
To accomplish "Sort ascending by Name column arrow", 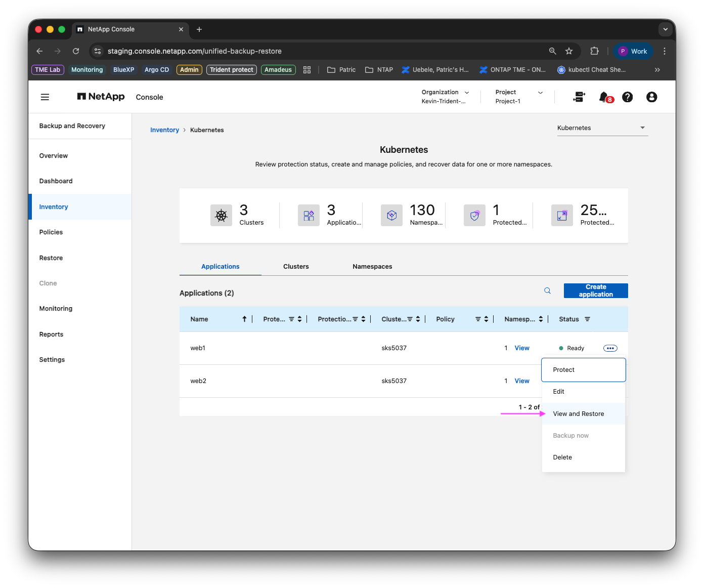I will point(244,319).
